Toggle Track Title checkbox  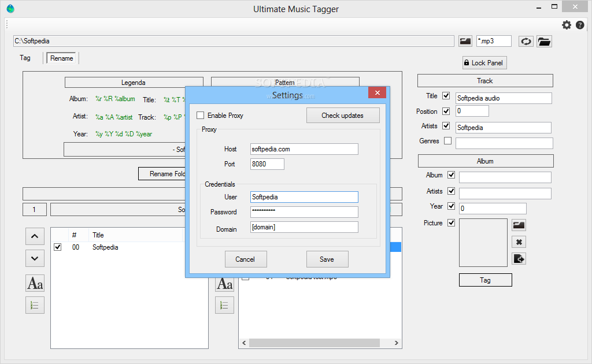pyautogui.click(x=446, y=96)
